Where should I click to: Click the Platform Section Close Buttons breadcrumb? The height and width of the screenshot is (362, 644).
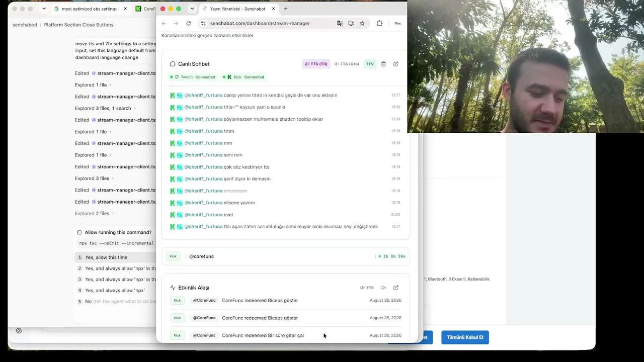(x=78, y=25)
